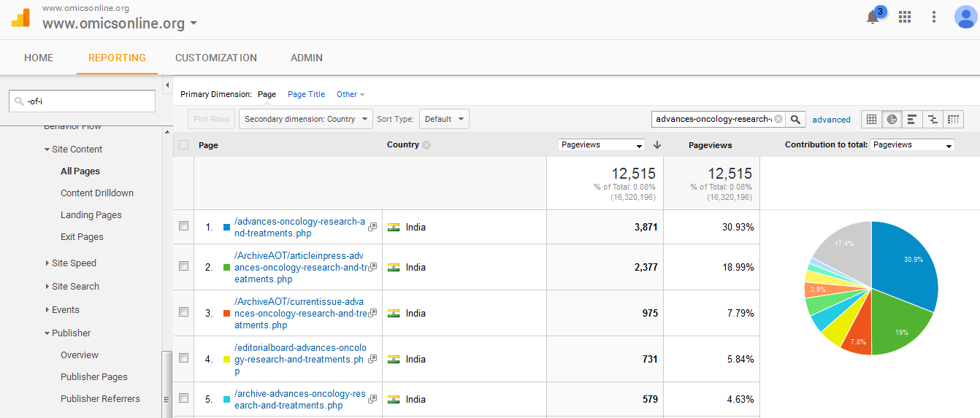The height and width of the screenshot is (418, 980).
Task: Open the notifications bell
Action: pos(873,18)
